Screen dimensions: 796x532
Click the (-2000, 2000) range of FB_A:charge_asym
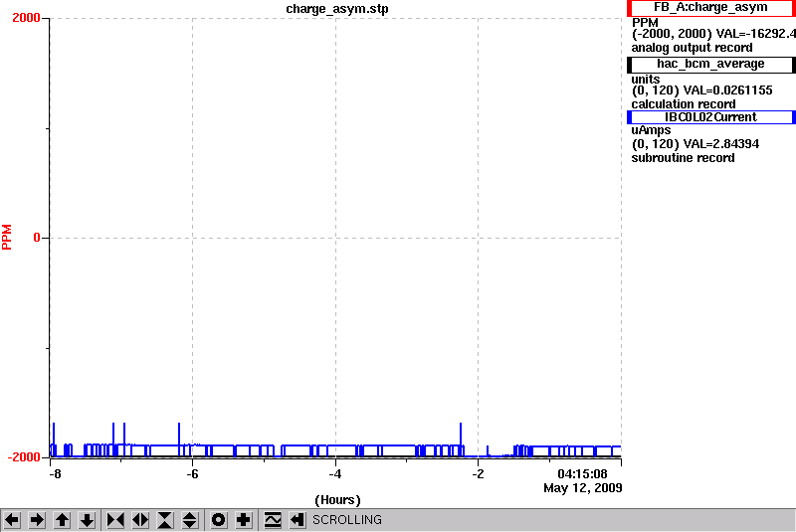pos(672,34)
